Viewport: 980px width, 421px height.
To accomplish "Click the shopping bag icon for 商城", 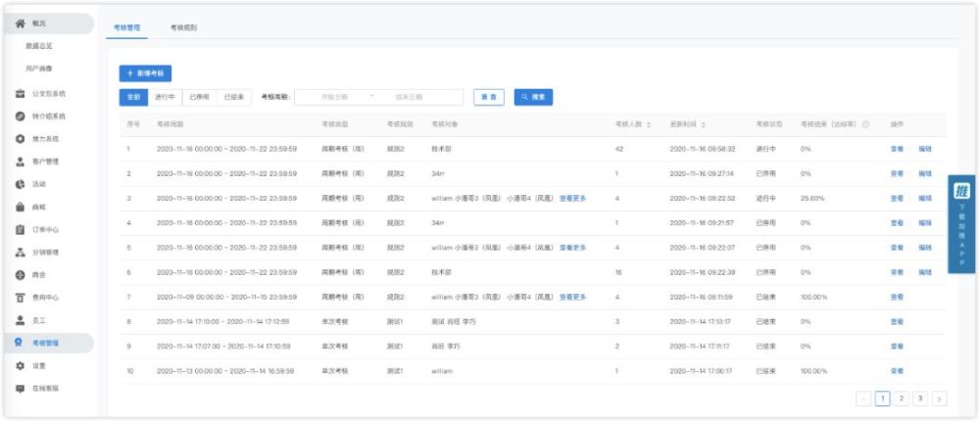I will [20, 207].
